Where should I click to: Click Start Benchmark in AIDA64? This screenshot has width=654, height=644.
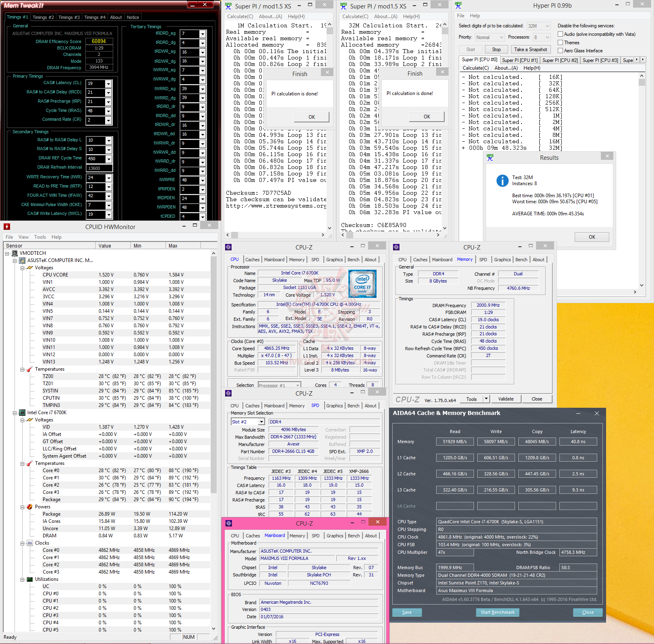[x=497, y=612]
